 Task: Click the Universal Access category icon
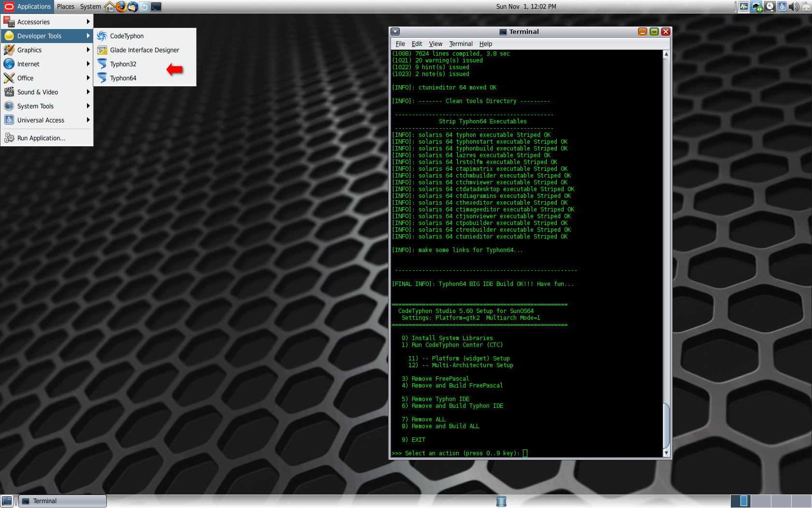pos(9,120)
